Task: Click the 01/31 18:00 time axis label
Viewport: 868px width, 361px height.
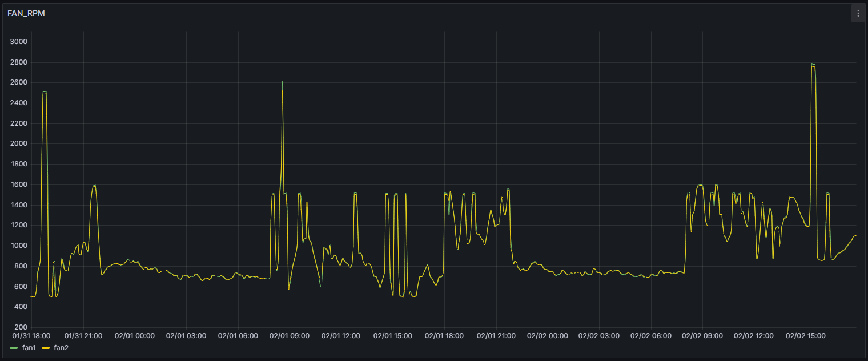Action: tap(31, 336)
